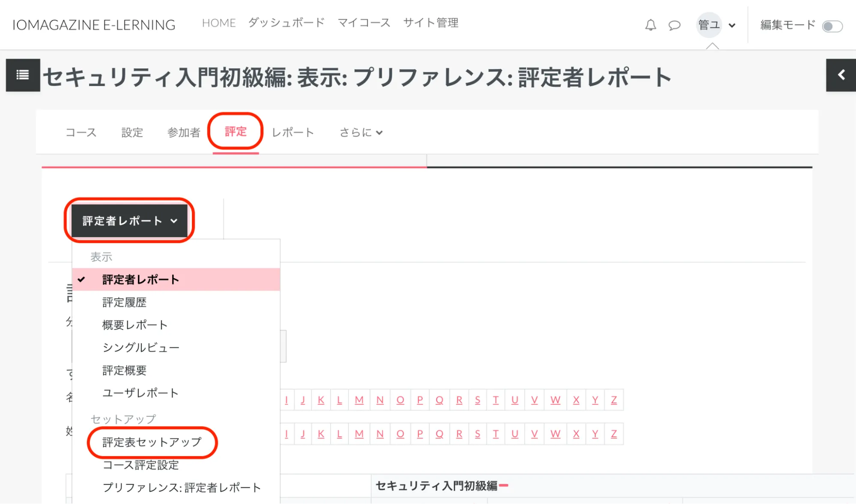The image size is (856, 504).
Task: Switch to the 評定 tab
Action: click(236, 132)
